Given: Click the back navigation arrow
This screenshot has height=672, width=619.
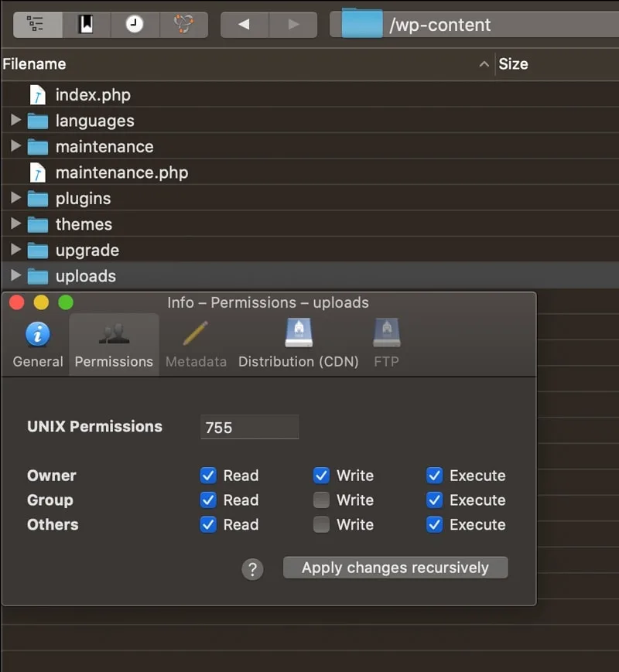Looking at the screenshot, I should click(244, 24).
